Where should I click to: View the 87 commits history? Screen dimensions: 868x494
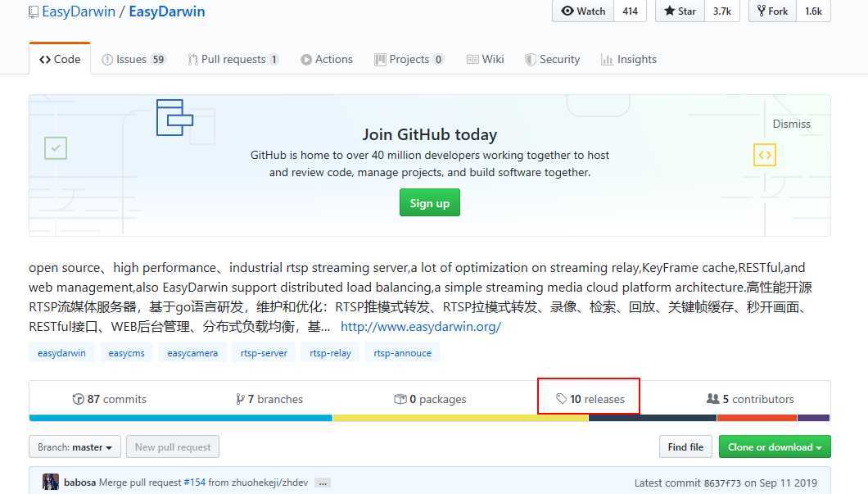(110, 399)
